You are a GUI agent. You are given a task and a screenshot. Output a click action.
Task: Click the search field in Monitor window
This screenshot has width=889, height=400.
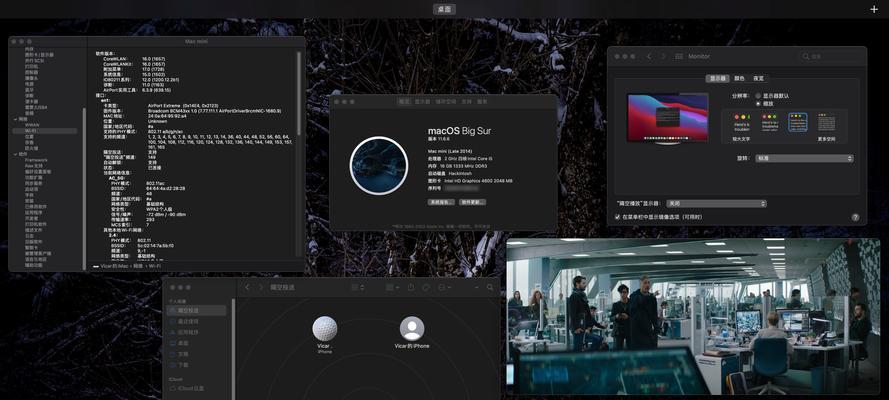(830, 57)
